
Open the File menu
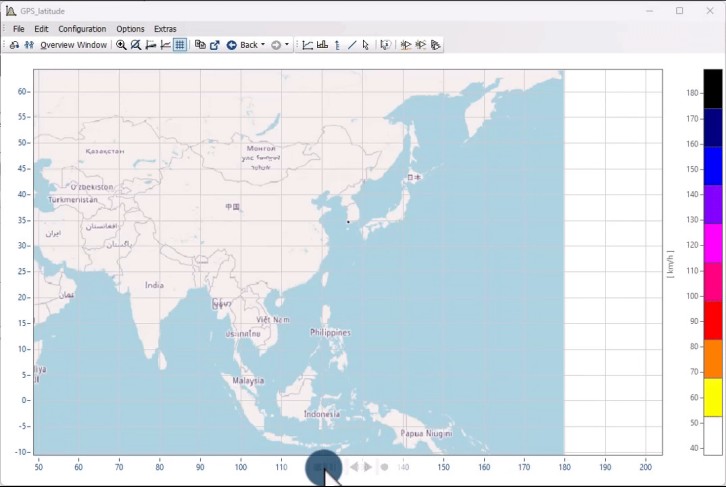point(18,29)
